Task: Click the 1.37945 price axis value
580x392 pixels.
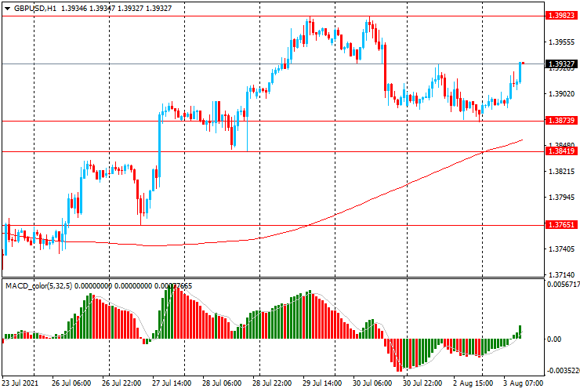Action: click(x=562, y=198)
